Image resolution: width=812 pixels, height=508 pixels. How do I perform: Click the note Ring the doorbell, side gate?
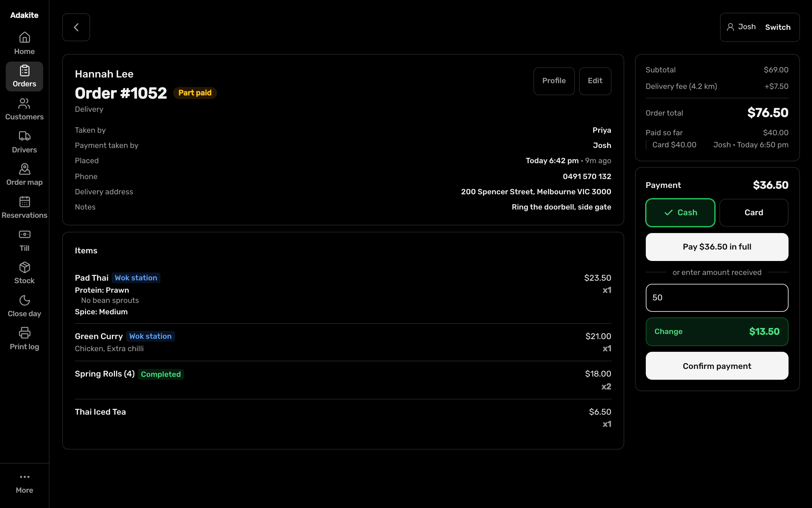[561, 207]
